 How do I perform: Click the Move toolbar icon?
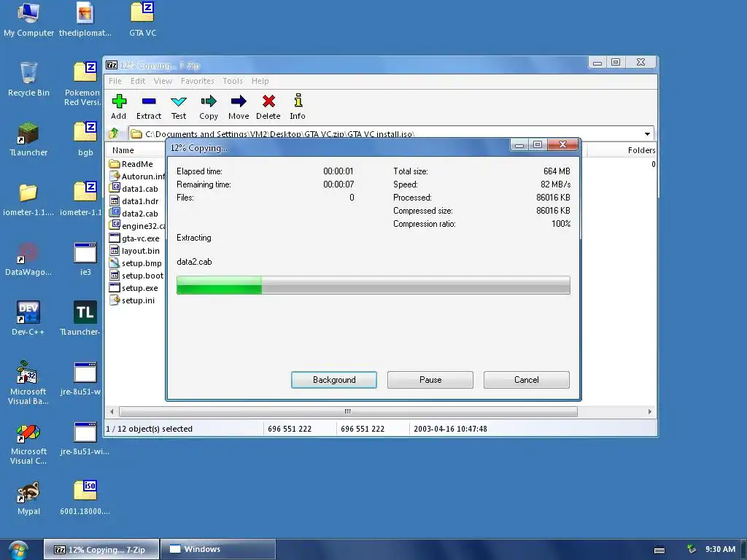239,106
